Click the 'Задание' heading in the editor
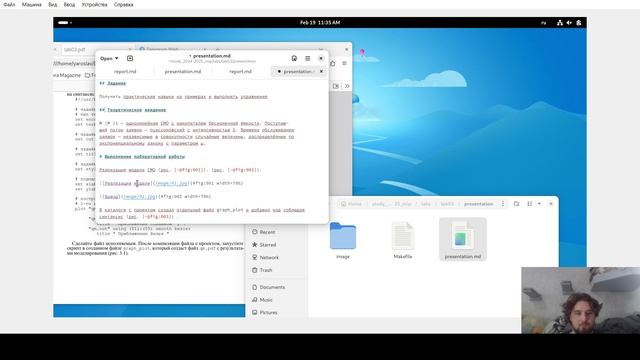The height and width of the screenshot is (360, 640). [116, 83]
